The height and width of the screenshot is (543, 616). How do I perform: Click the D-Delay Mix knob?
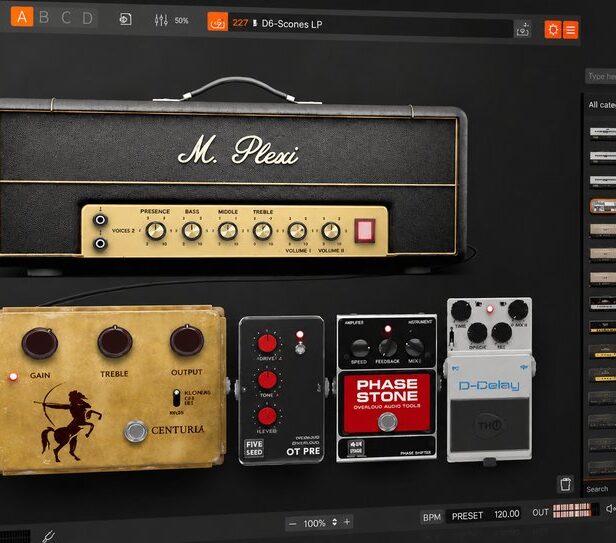click(x=518, y=310)
